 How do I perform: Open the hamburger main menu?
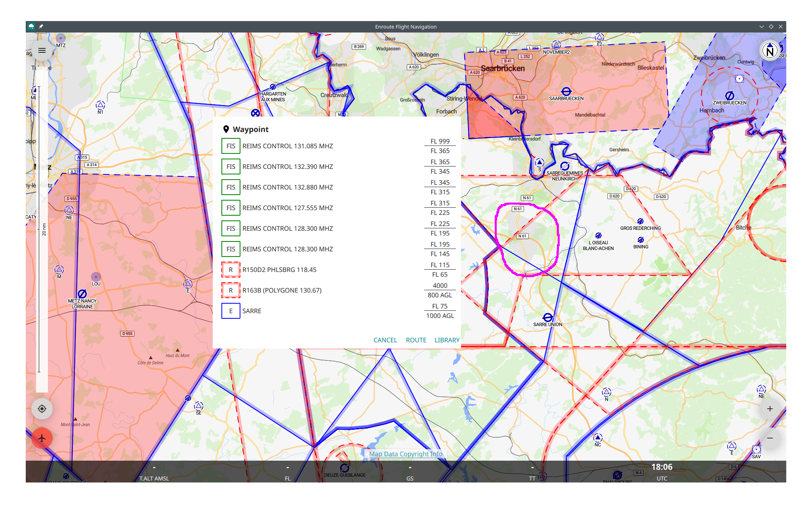click(42, 50)
